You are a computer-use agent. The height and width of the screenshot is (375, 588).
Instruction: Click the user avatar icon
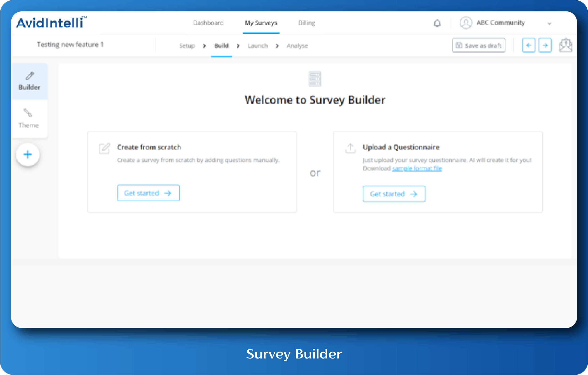466,23
